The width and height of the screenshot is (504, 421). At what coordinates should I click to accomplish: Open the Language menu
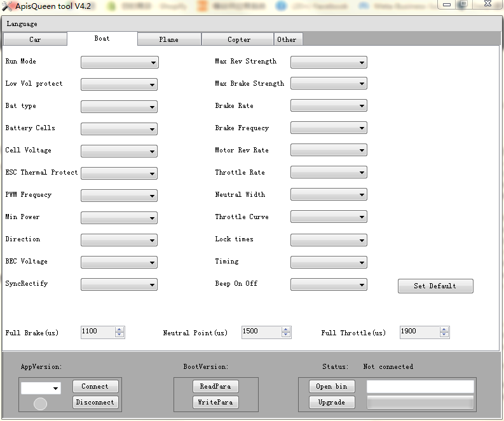tap(22, 23)
